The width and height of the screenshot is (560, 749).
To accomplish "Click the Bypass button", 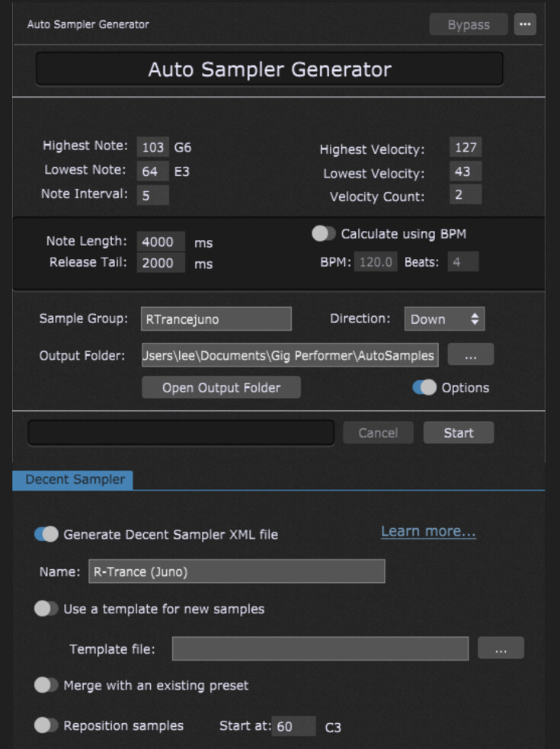I will (x=469, y=24).
